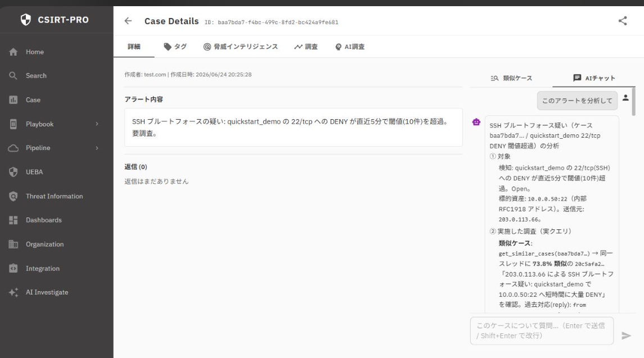The image size is (644, 358).
Task: Click the tag icon in tab bar
Action: (167, 47)
